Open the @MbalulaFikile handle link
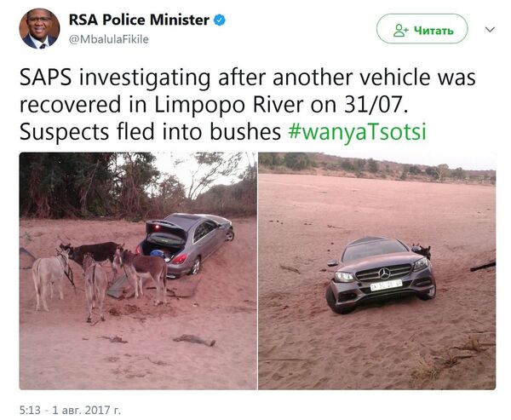This screenshot has height=420, width=511. [x=109, y=39]
